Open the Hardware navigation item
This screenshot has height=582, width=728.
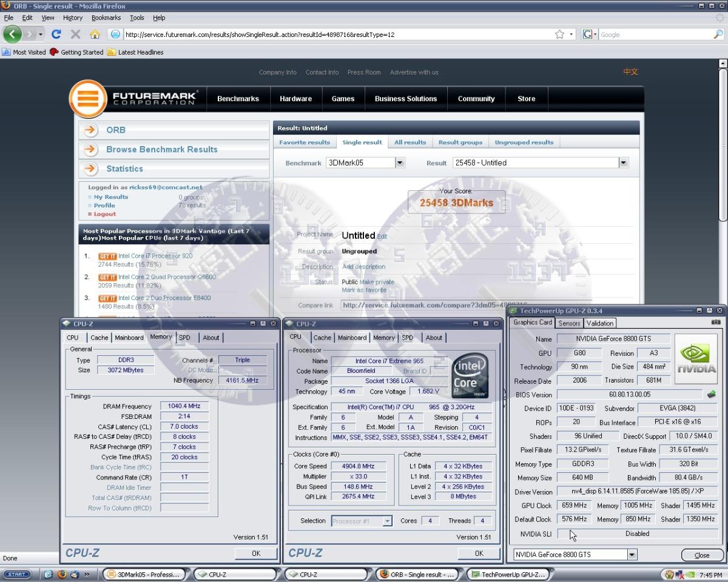click(x=296, y=99)
